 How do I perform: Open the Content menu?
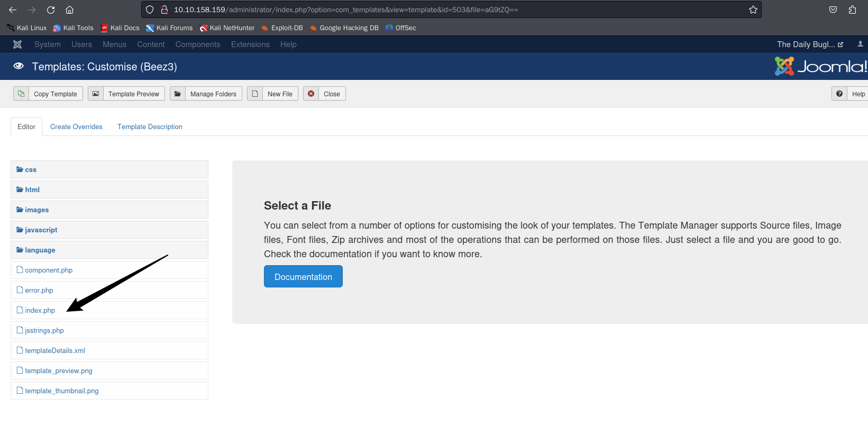pyautogui.click(x=151, y=44)
